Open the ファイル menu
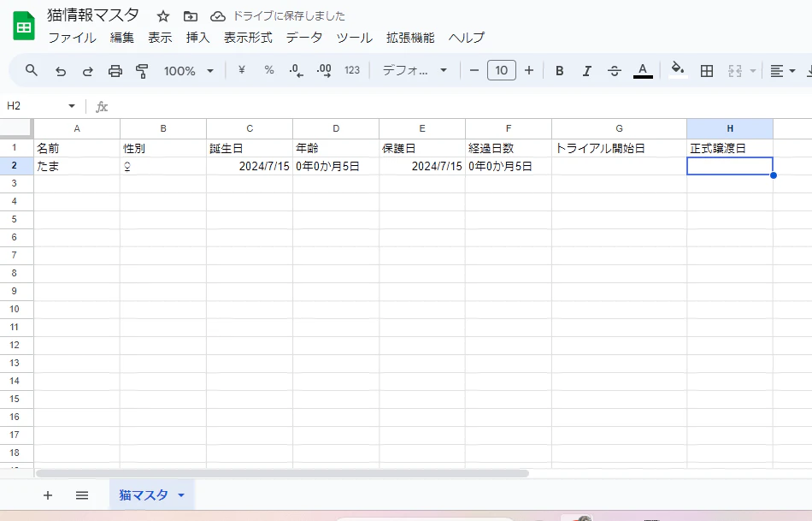The height and width of the screenshot is (521, 812). pos(72,38)
